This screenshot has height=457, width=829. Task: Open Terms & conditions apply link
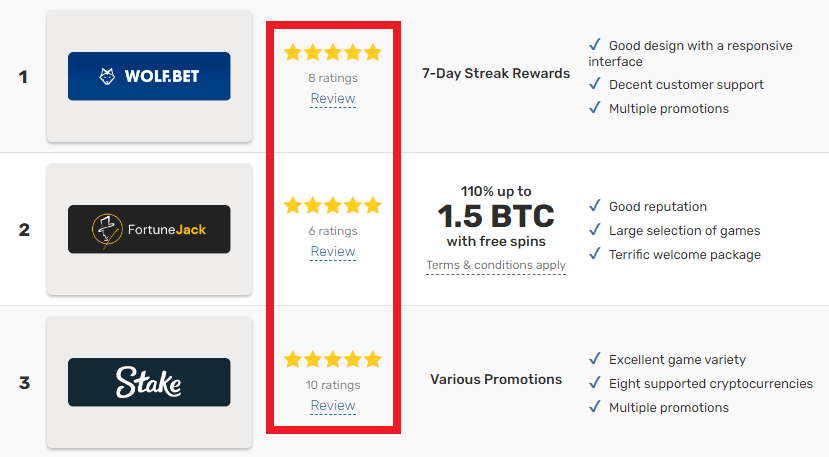496,266
